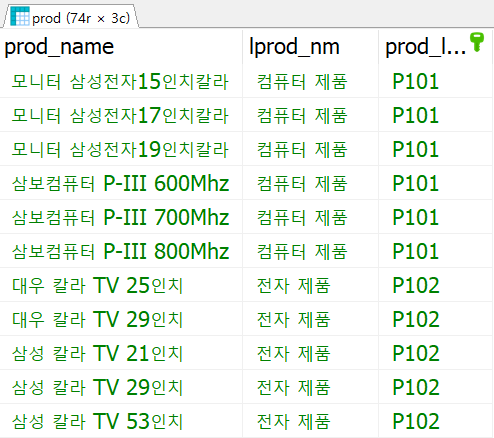Click P101 in the P-III 700Mhz row
This screenshot has height=438, width=494.
(x=416, y=217)
